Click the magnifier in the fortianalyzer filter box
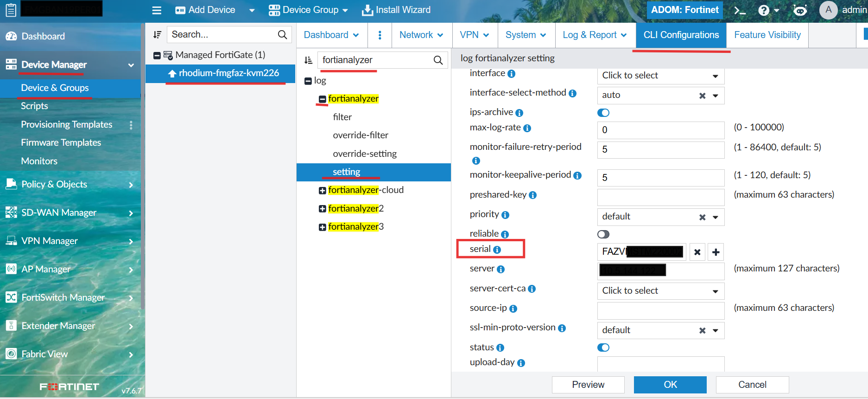868x399 pixels. (438, 60)
